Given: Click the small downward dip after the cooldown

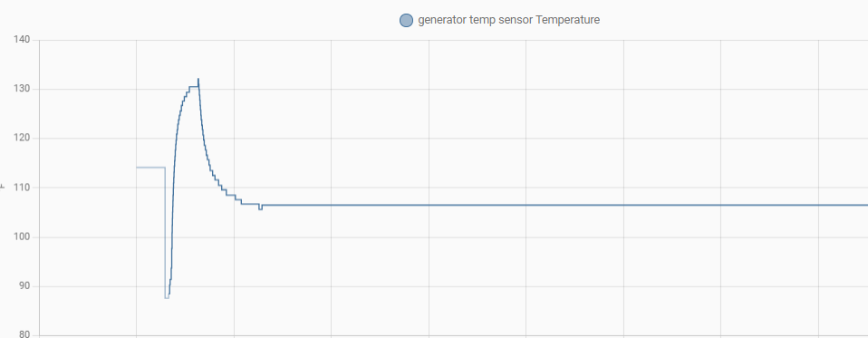Looking at the screenshot, I should 260,208.
